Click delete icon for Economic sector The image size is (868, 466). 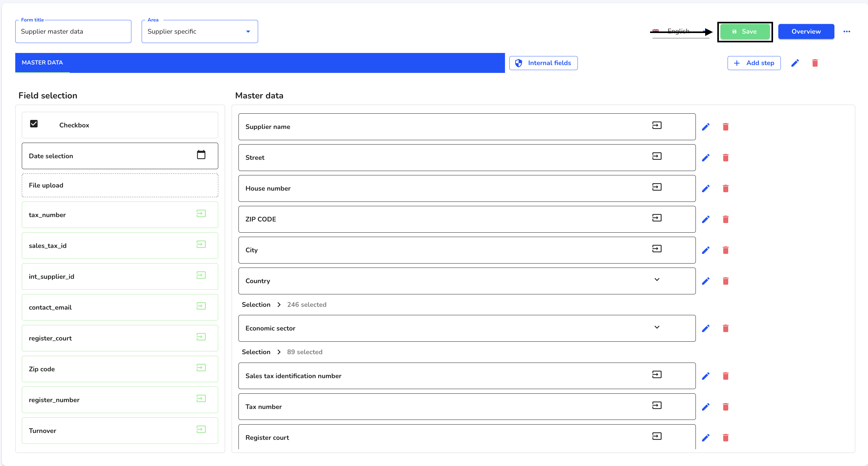pyautogui.click(x=726, y=329)
